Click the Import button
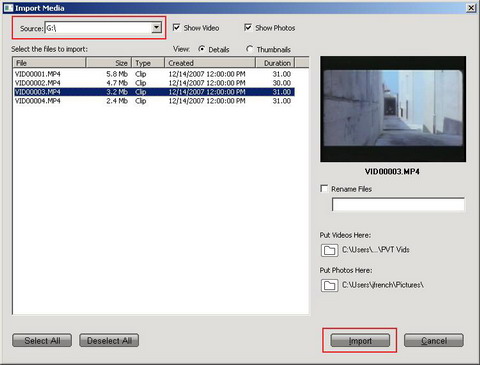The height and width of the screenshot is (365, 480). [360, 341]
